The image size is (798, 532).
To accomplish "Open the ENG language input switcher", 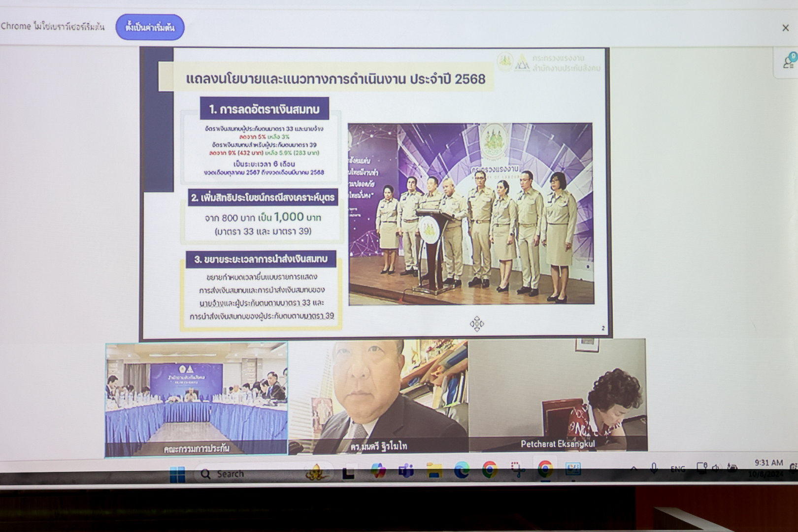I will tap(677, 469).
